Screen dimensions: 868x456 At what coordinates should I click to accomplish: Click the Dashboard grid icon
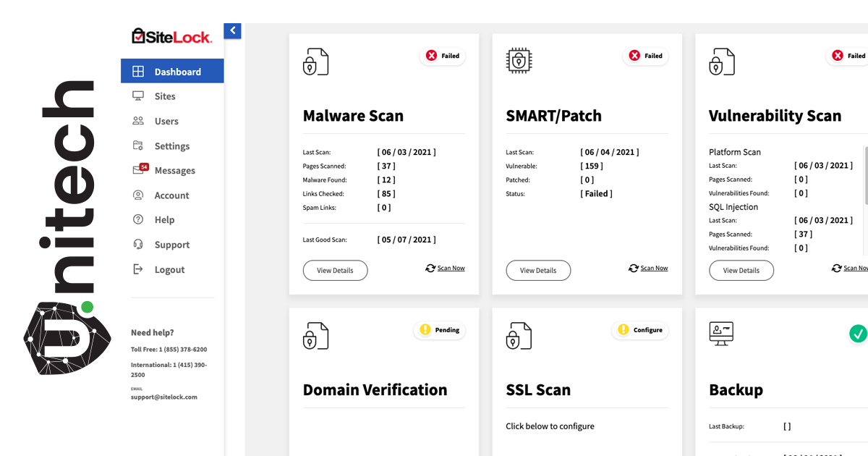(x=138, y=72)
